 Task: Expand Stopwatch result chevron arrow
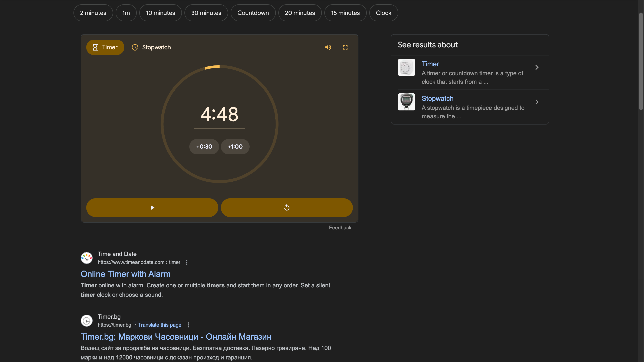pyautogui.click(x=537, y=102)
